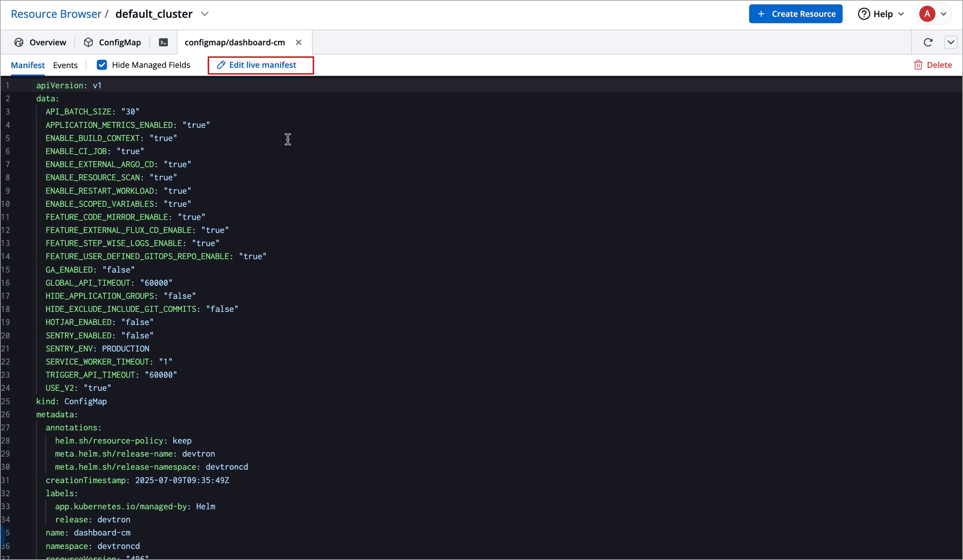The image size is (963, 560).
Task: Switch to the Events tab
Action: pyautogui.click(x=65, y=65)
